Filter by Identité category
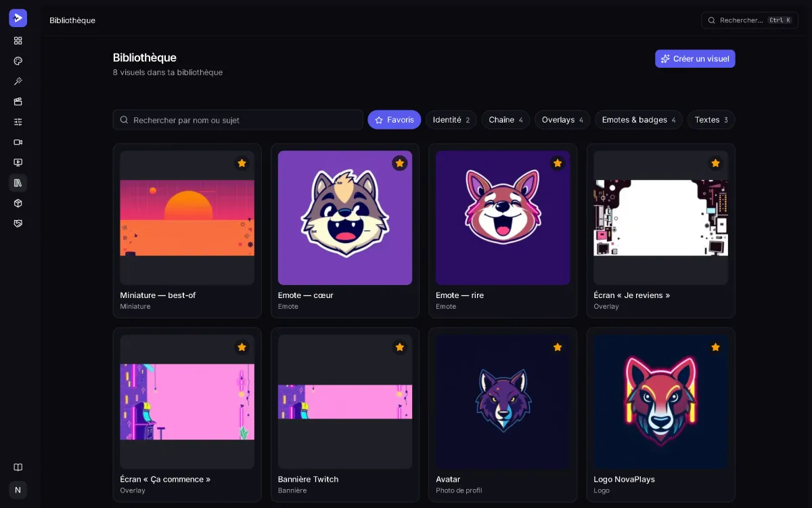The height and width of the screenshot is (508, 812). click(x=451, y=120)
